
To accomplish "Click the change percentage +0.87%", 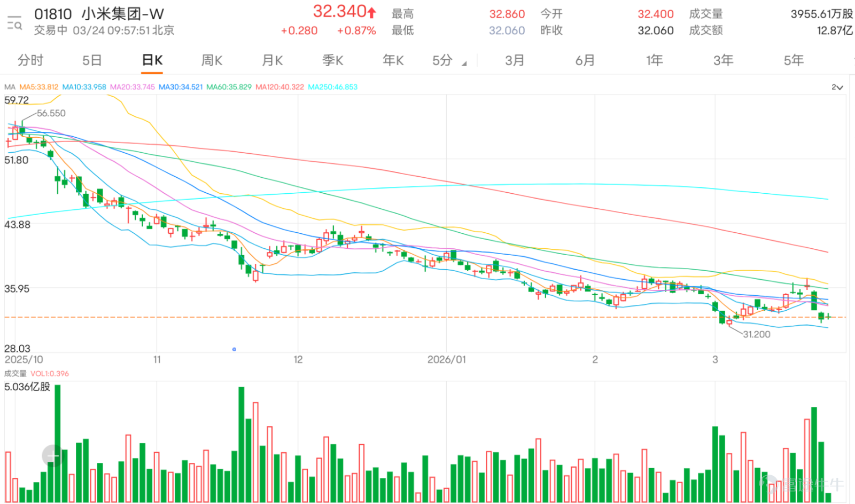I will [x=356, y=31].
